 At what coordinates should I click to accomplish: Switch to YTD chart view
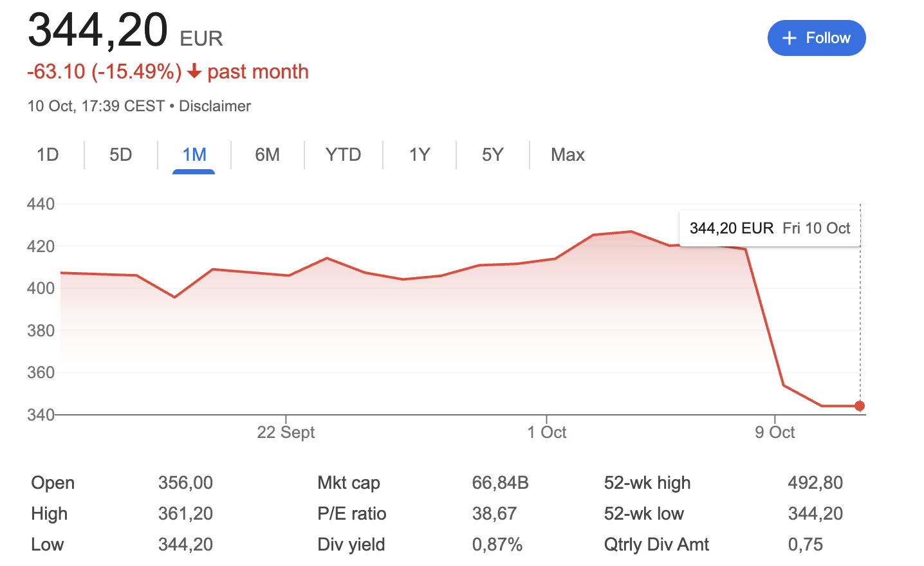pos(343,155)
